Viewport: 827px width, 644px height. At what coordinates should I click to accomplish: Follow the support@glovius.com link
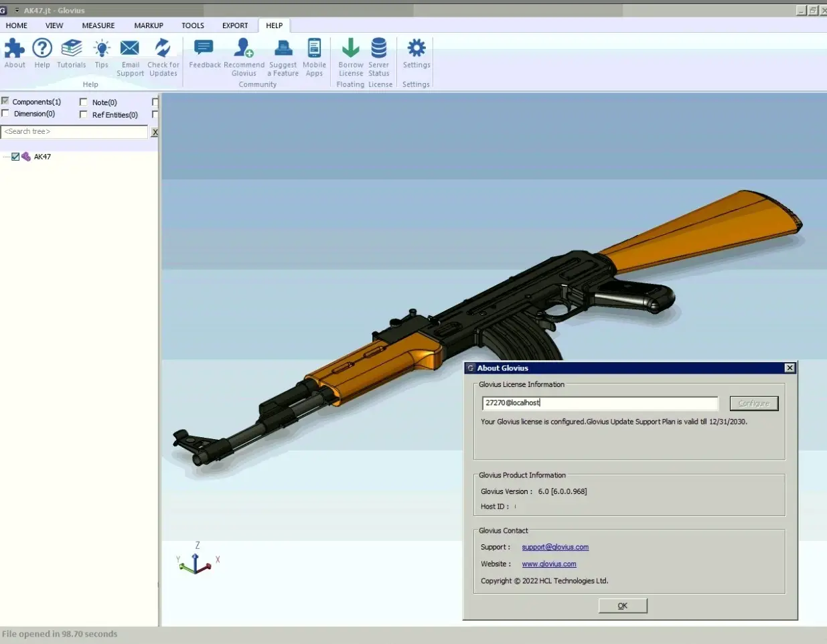coord(555,547)
